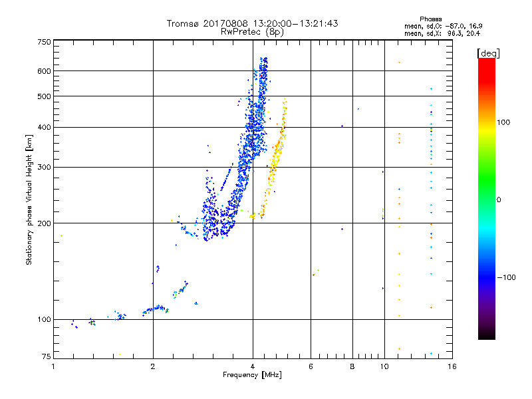Image resolution: width=532 pixels, height=399 pixels.
Task: Click the rainbow phase colorbar
Action: point(487,198)
